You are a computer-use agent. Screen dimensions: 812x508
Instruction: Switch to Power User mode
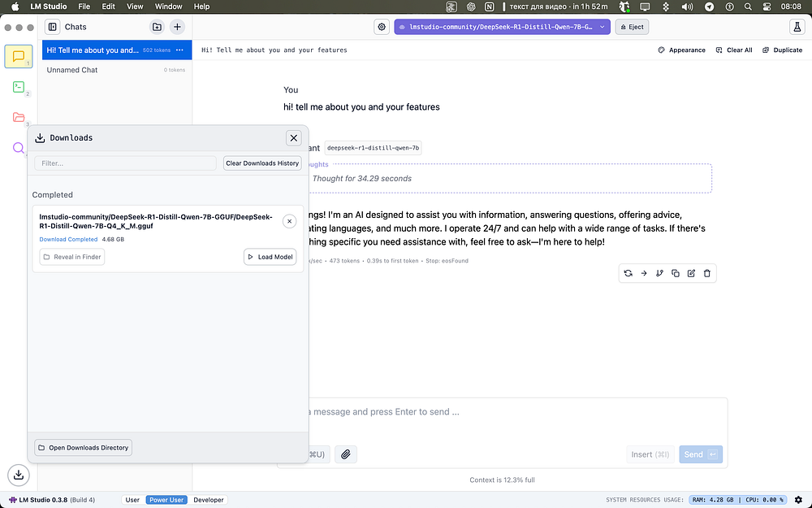166,500
